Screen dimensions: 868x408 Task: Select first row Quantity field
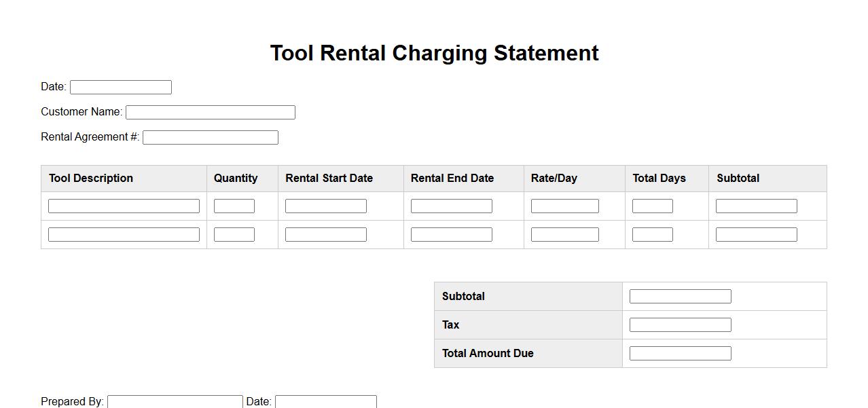click(x=234, y=206)
